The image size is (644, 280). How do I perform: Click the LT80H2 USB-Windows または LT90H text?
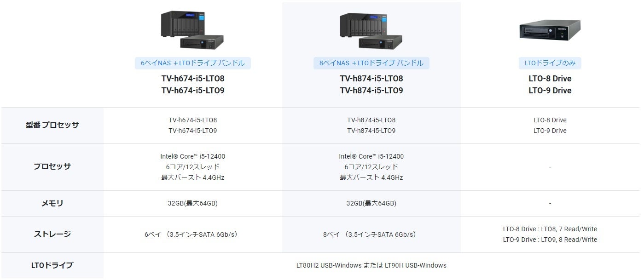click(x=371, y=265)
